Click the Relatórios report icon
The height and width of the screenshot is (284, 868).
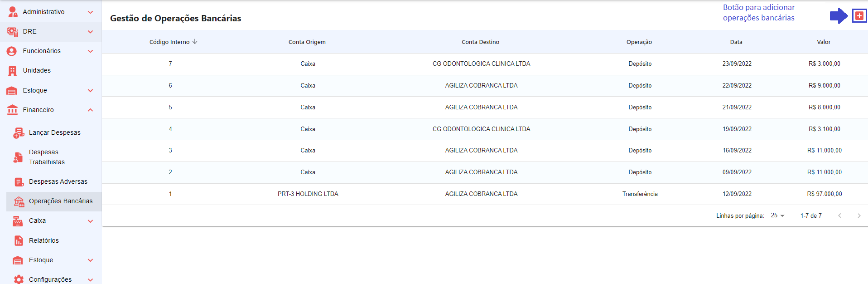pyautogui.click(x=19, y=240)
